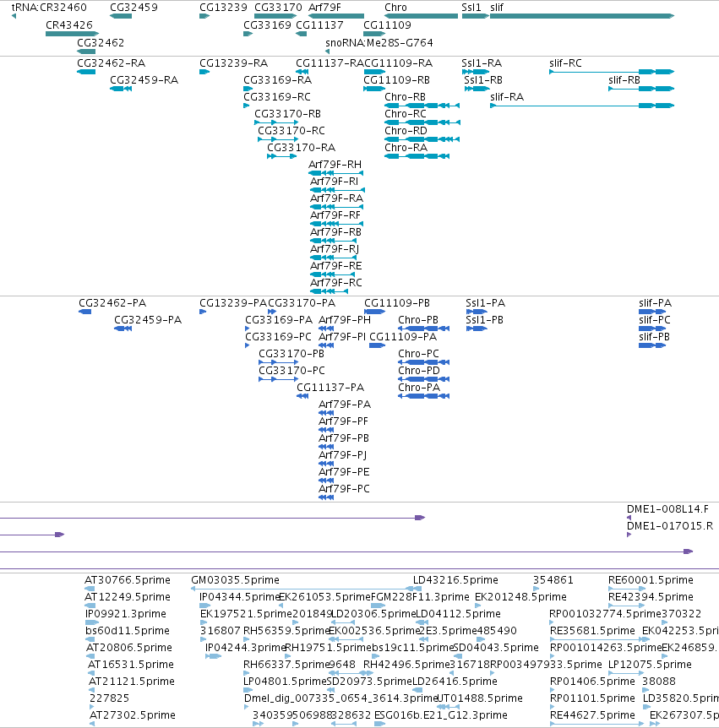Click the bs60d11.5prime EST label

[128, 631]
